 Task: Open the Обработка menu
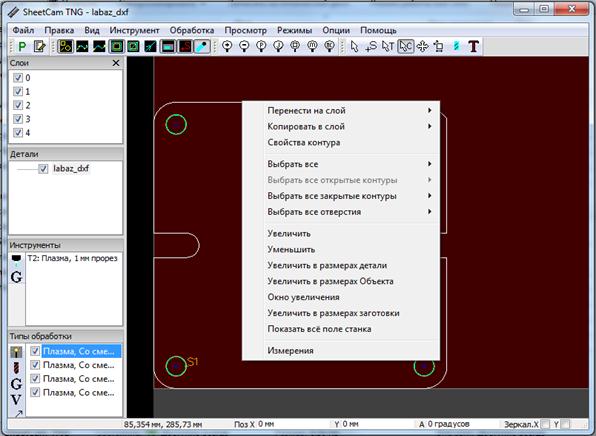coord(192,30)
